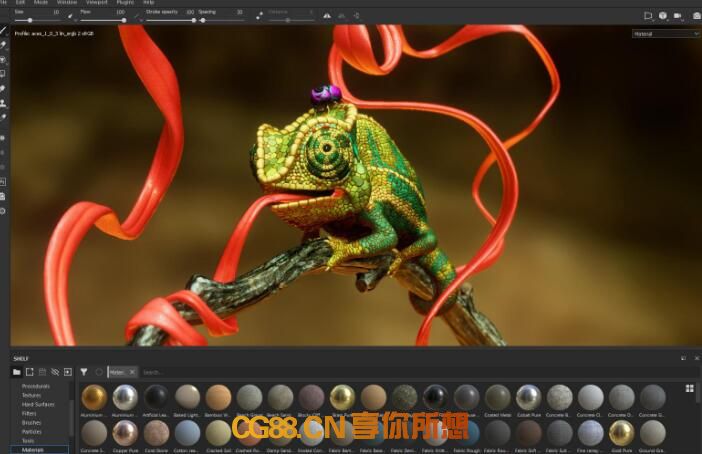Adjust the Stroke opacity slider
This screenshot has width=702, height=454.
tap(193, 20)
